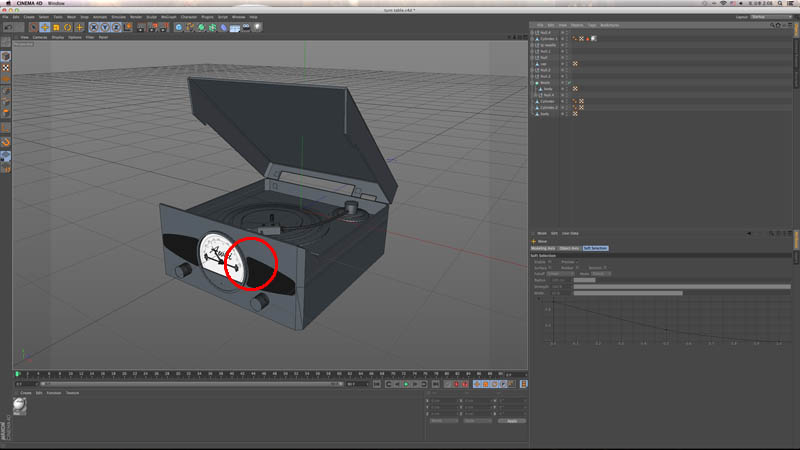
Task: Click the Strength slider
Action: (x=682, y=287)
